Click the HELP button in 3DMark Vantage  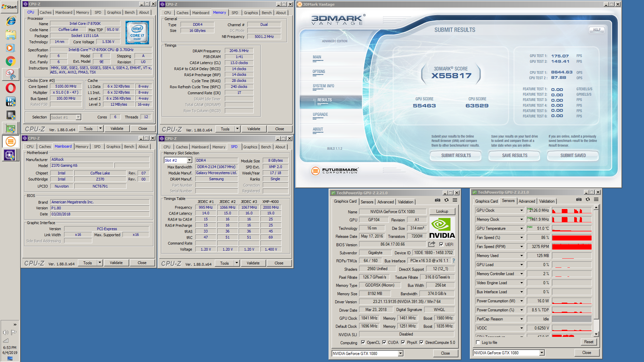point(597,30)
